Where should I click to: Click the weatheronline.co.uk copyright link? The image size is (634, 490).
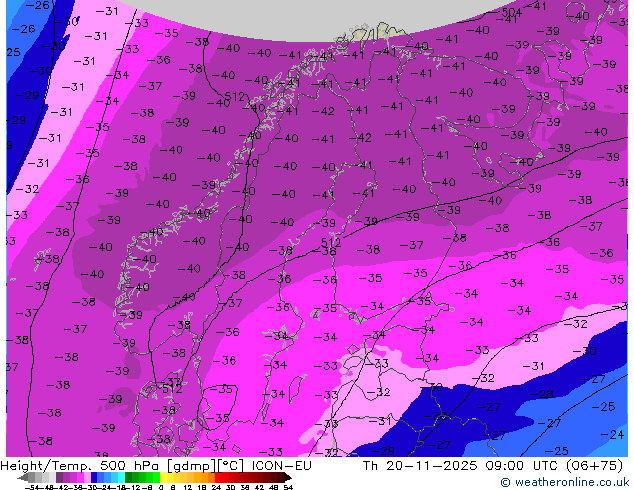coord(565,482)
